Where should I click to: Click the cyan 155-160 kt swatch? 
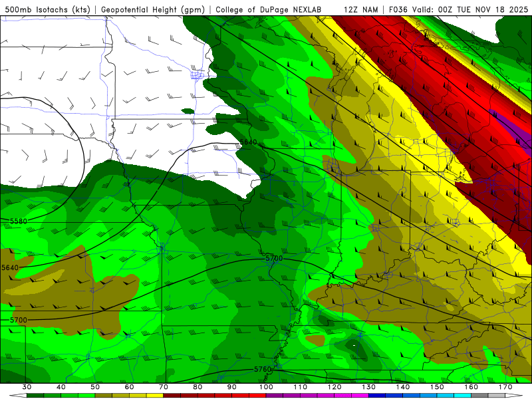[463, 394]
